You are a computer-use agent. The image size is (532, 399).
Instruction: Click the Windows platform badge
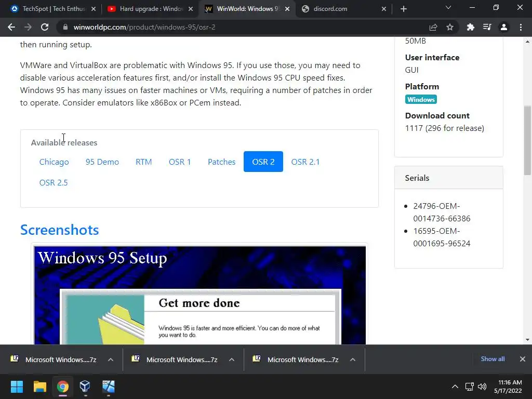pos(421,99)
